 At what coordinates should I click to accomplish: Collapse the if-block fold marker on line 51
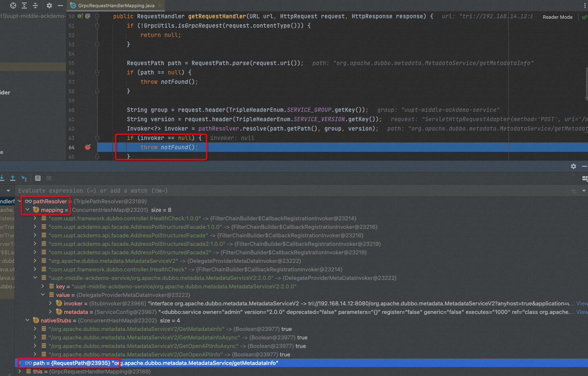click(98, 26)
